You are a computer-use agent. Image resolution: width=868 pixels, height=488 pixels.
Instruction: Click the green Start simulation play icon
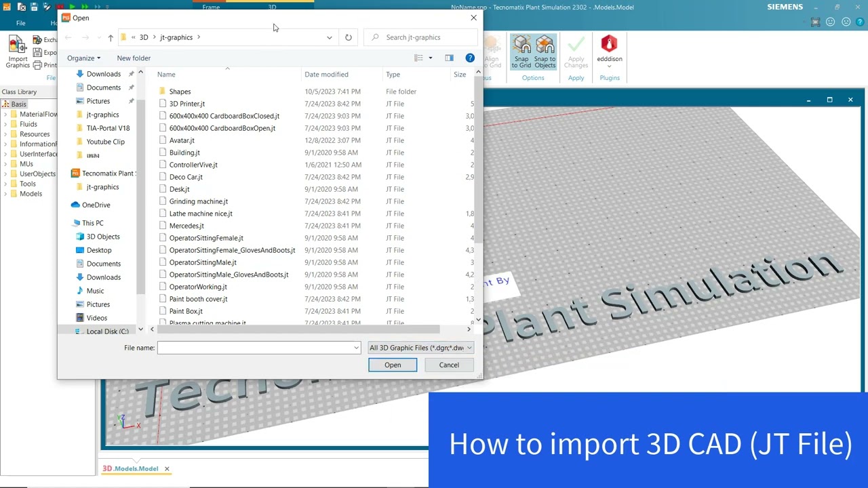(72, 7)
